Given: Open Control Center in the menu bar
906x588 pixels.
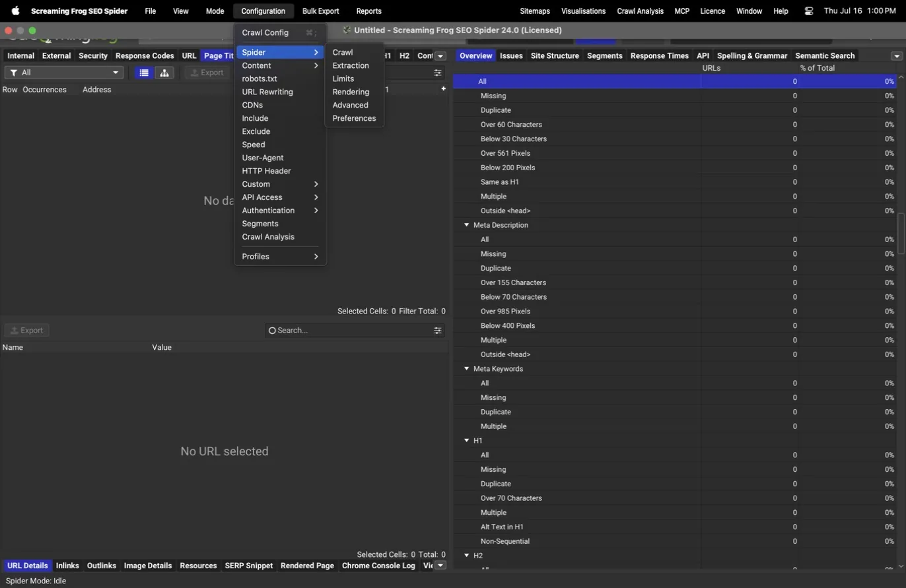Looking at the screenshot, I should pos(809,11).
